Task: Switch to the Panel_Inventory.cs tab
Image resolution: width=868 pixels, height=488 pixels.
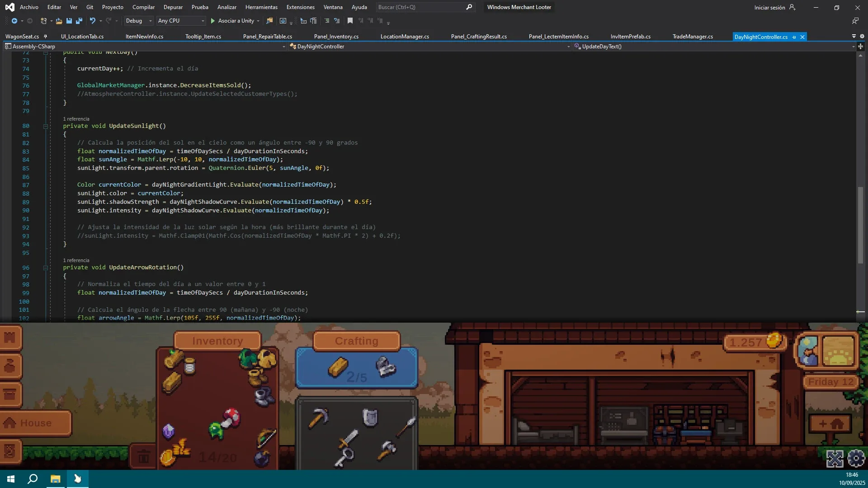Action: (x=336, y=37)
